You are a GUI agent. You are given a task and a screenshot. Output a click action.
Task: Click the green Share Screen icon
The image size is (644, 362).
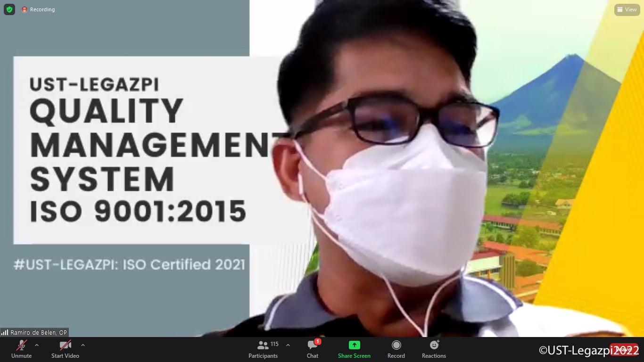pyautogui.click(x=354, y=345)
